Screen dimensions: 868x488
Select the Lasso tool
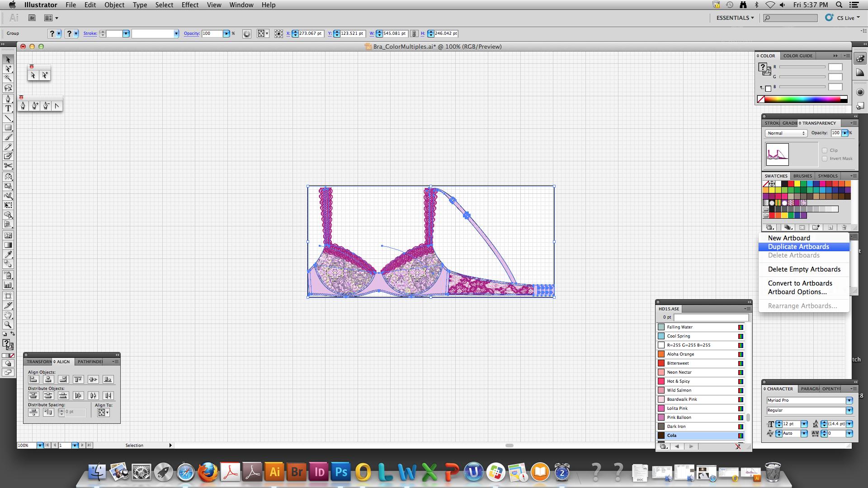click(8, 88)
